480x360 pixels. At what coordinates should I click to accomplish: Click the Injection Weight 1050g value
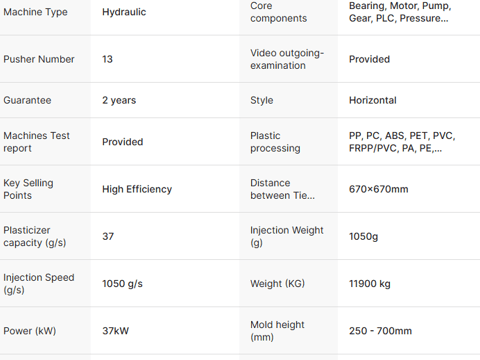point(363,236)
